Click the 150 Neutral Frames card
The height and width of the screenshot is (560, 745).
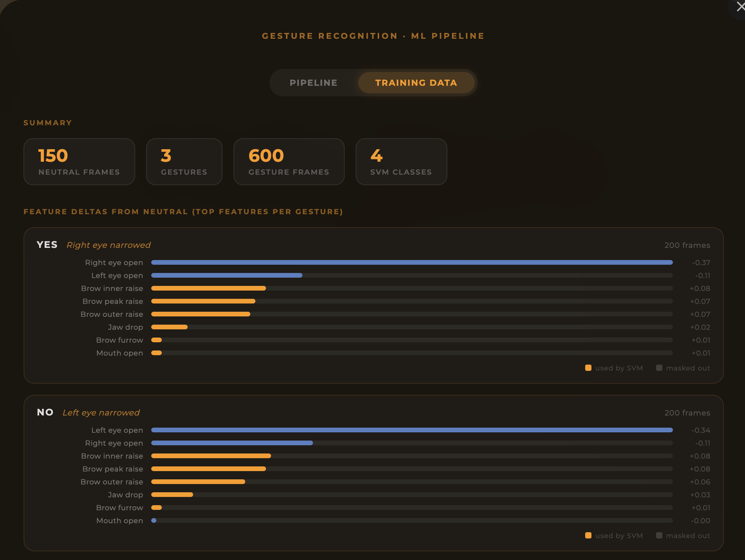coord(79,161)
